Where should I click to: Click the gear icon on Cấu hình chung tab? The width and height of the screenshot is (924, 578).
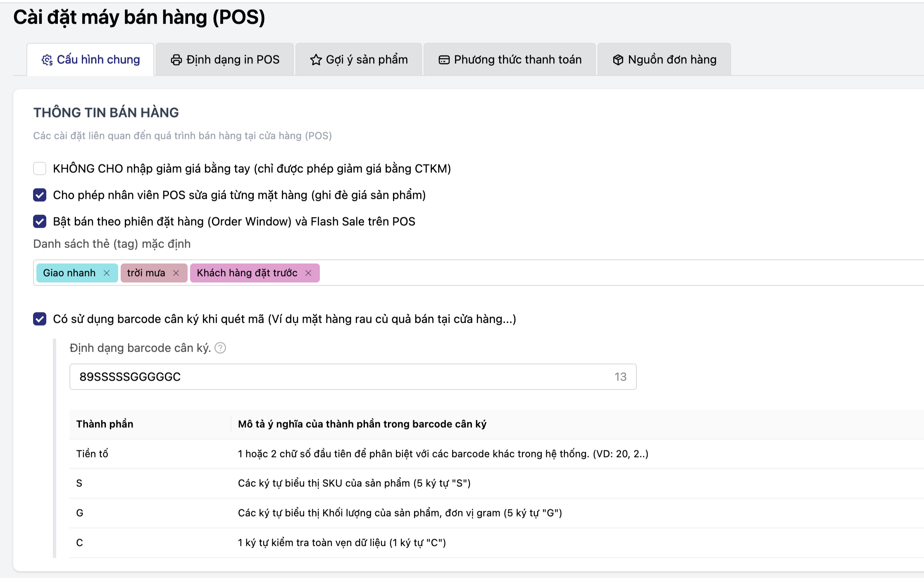(47, 60)
